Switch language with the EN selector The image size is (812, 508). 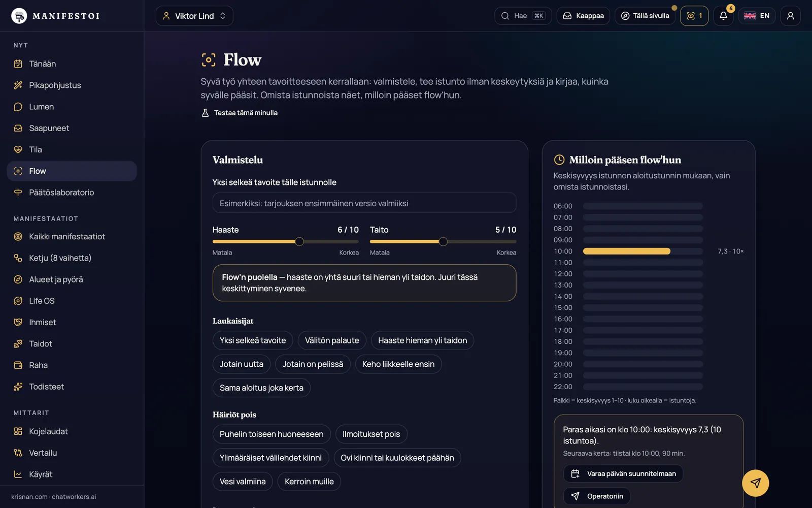click(757, 16)
